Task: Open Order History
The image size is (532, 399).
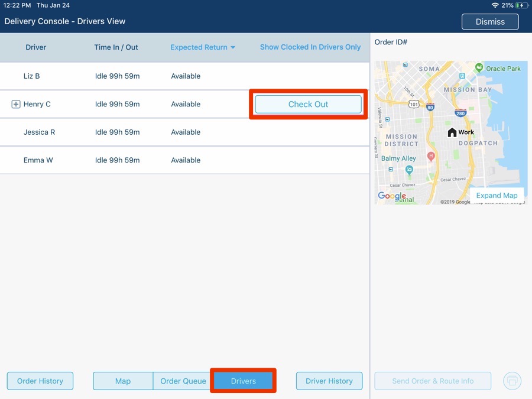Action: [x=40, y=381]
